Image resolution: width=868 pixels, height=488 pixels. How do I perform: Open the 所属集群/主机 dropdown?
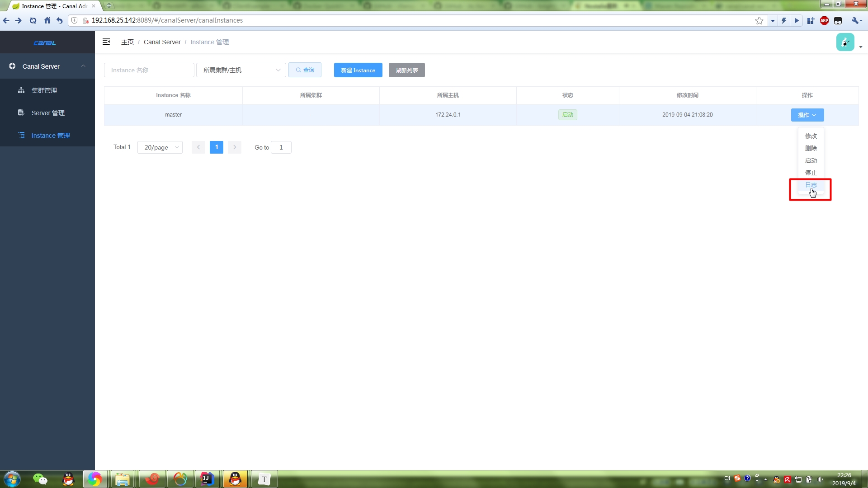(x=241, y=70)
